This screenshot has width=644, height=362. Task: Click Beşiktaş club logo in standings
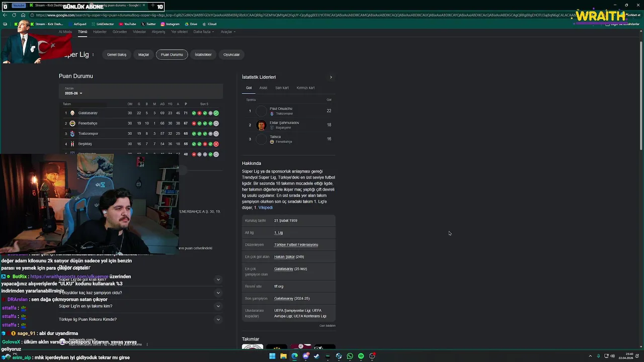(x=72, y=144)
